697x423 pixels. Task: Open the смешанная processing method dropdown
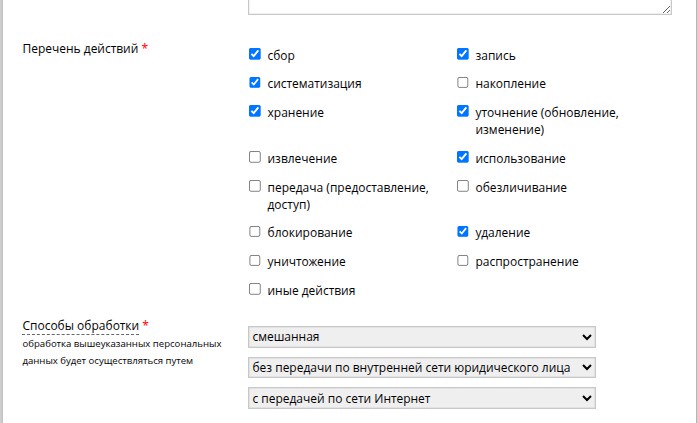pyautogui.click(x=422, y=337)
